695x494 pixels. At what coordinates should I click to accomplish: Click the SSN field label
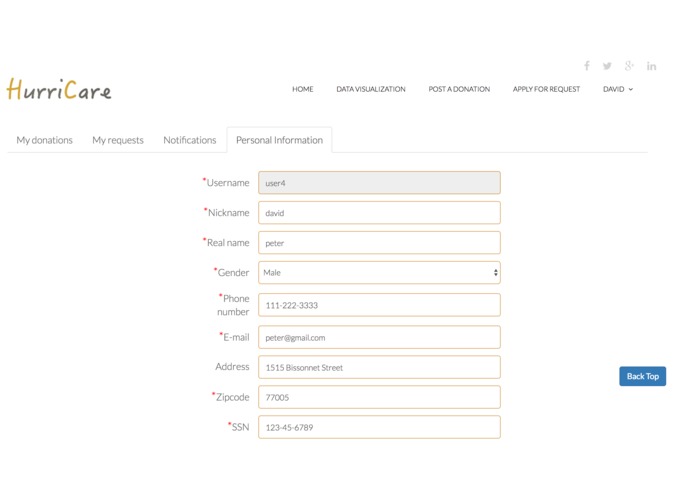coord(238,427)
